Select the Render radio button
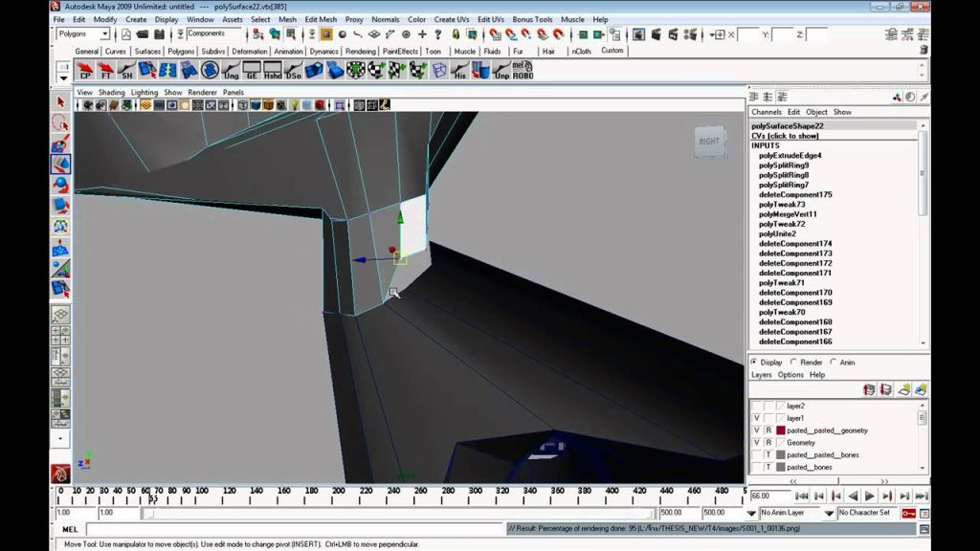 (793, 362)
